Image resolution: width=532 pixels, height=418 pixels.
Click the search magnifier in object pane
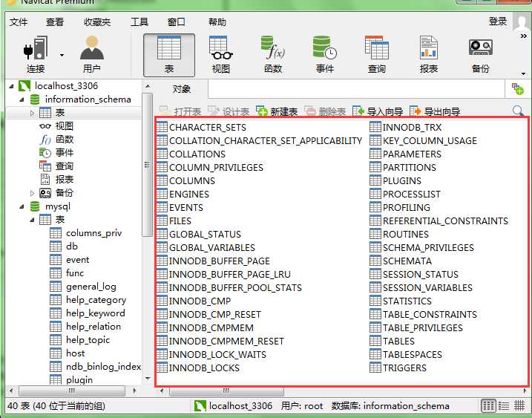[518, 111]
